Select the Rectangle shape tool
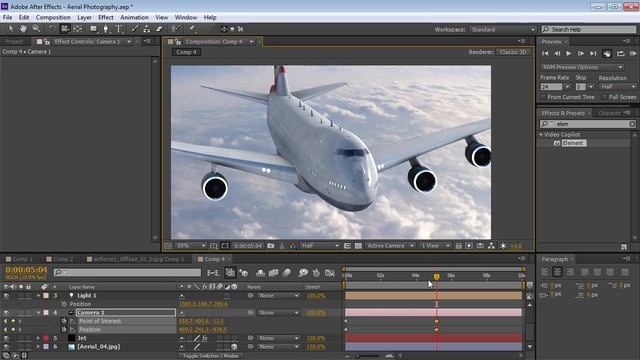640x360 pixels. click(x=93, y=29)
